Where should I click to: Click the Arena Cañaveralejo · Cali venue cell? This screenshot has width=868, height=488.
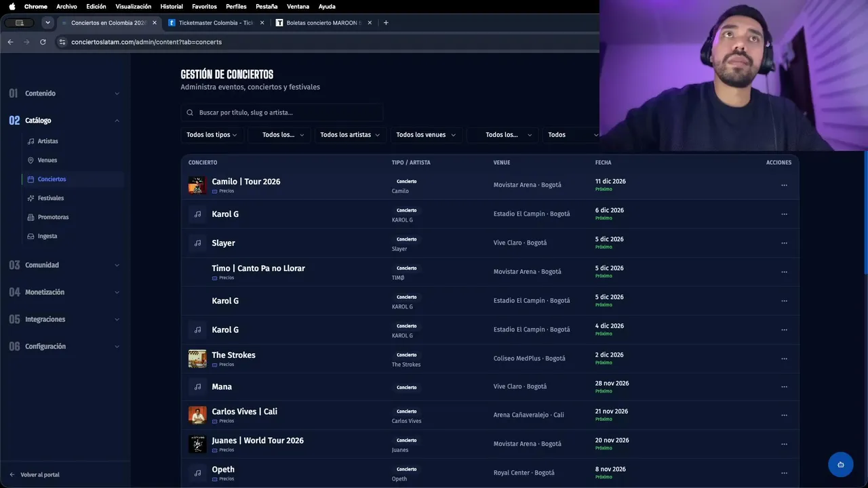coord(529,415)
